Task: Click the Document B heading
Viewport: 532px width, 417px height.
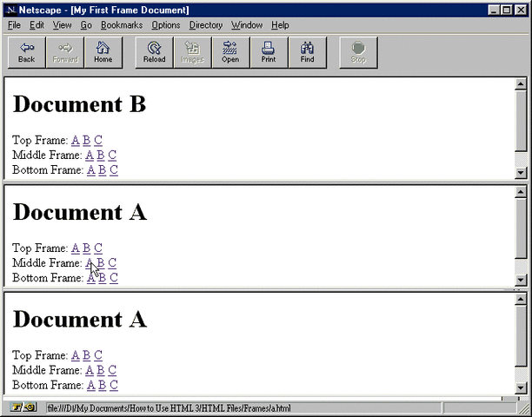Action: (79, 103)
